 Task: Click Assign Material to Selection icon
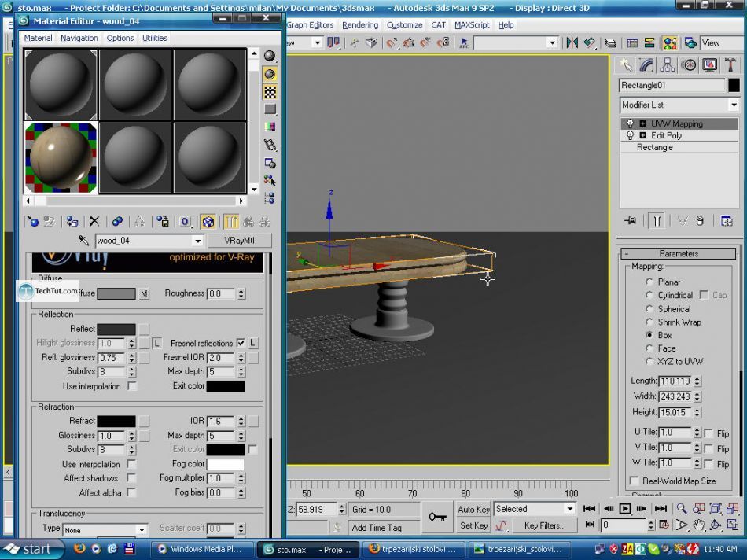click(72, 222)
